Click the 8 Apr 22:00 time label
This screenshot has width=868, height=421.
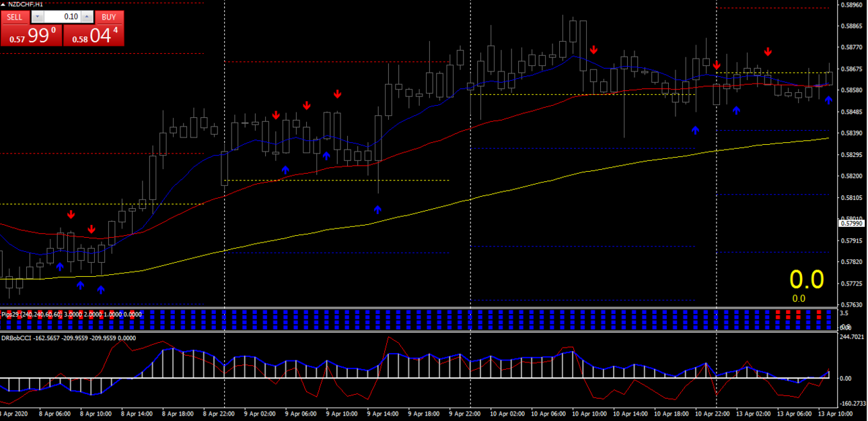(x=219, y=414)
